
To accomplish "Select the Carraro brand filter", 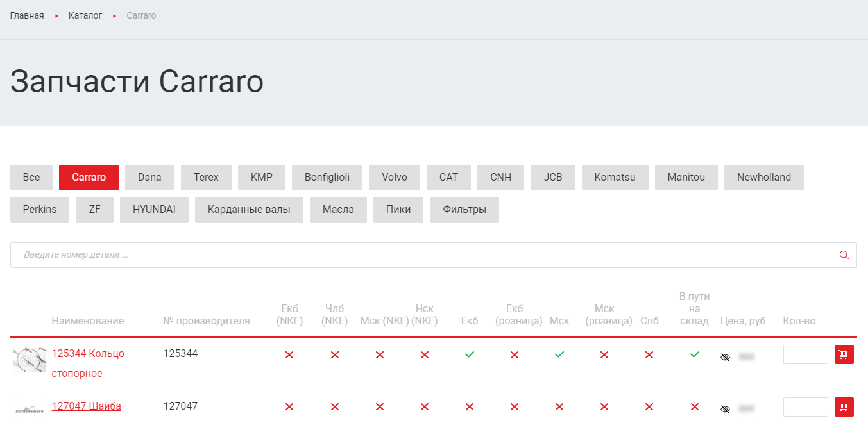I will tap(89, 178).
